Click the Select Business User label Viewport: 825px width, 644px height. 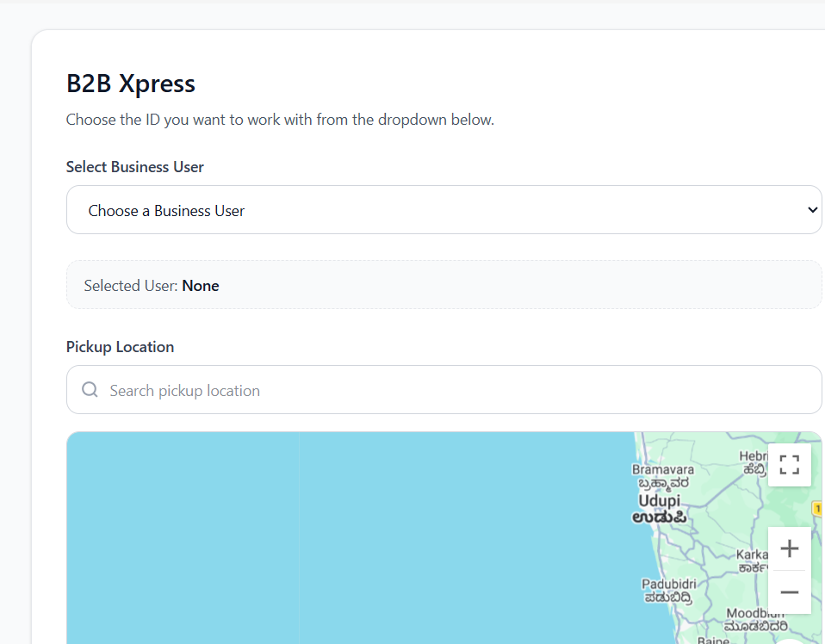134,167
